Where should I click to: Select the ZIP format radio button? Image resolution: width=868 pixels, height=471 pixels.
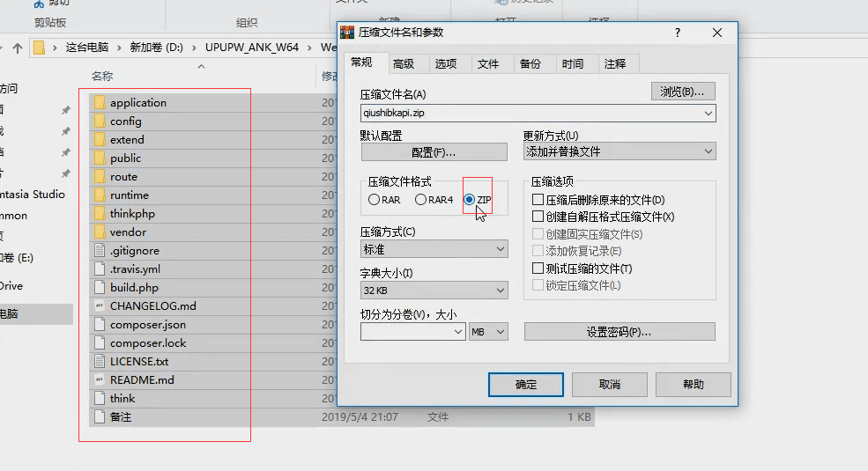(470, 200)
